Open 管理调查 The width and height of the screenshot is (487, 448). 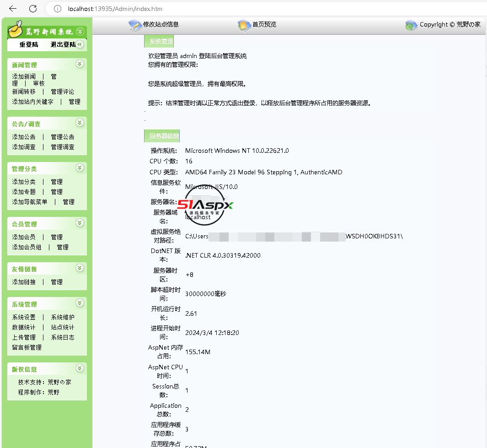(x=63, y=147)
